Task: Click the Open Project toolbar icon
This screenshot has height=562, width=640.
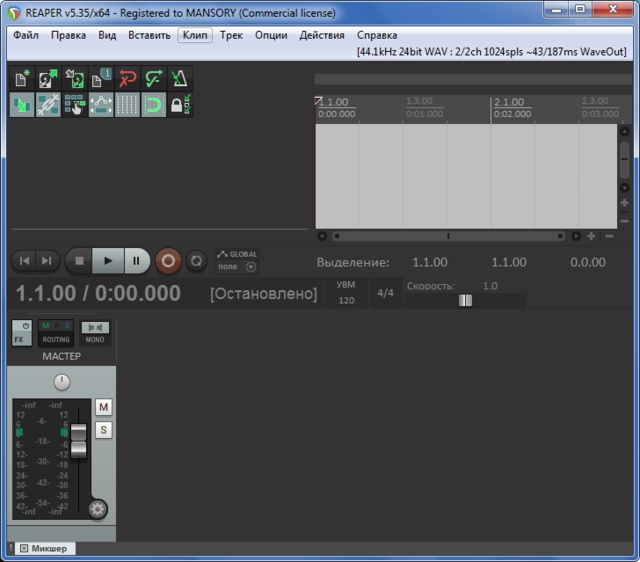Action: click(48, 79)
